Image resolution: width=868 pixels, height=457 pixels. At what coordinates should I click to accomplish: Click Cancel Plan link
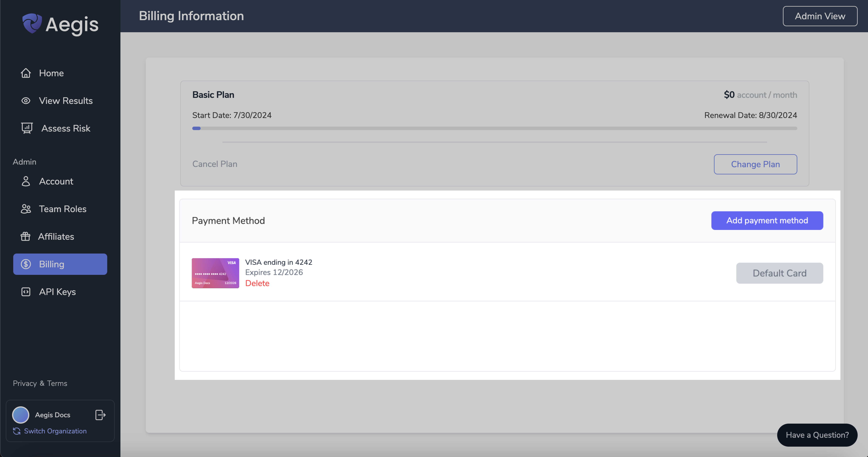click(215, 164)
